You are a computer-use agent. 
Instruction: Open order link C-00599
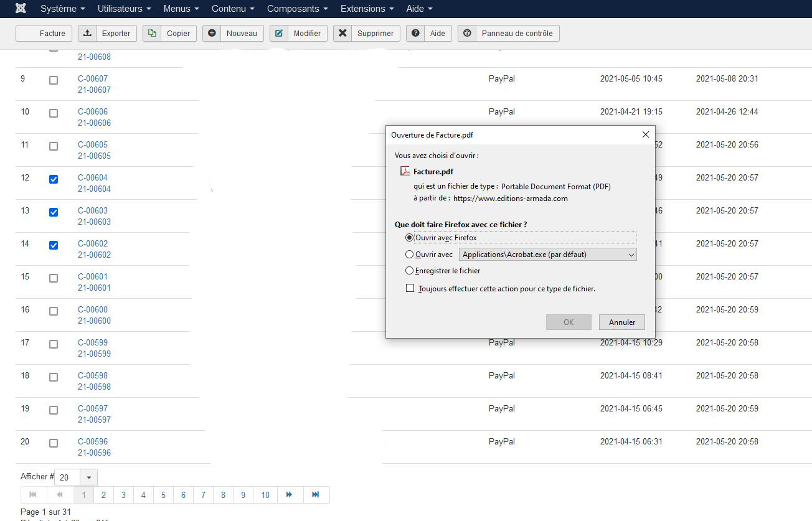(93, 342)
